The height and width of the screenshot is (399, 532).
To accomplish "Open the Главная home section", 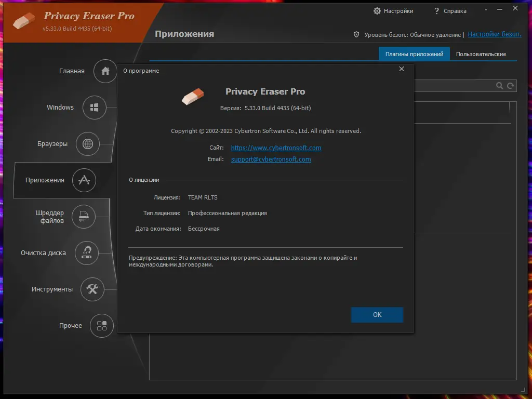I will 104,71.
